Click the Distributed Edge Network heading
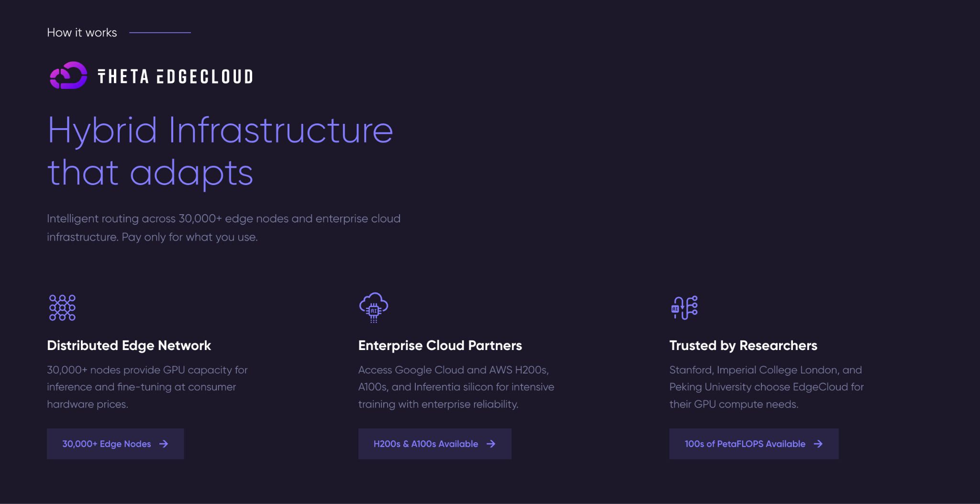 [x=129, y=345]
